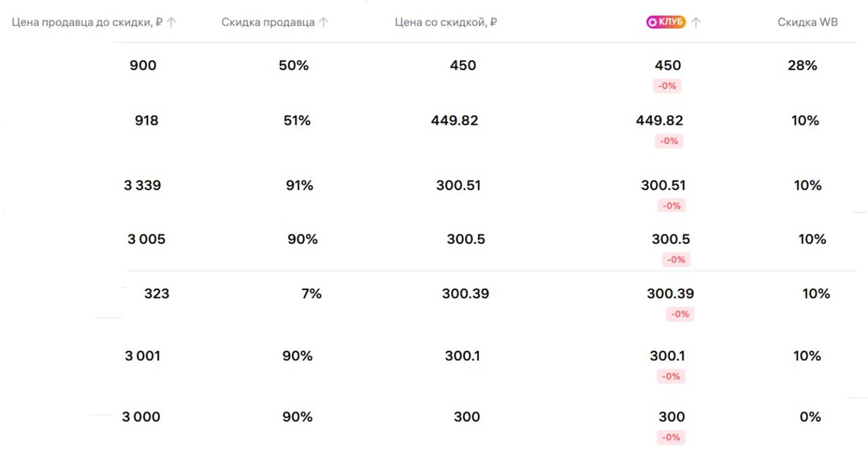Image resolution: width=868 pixels, height=463 pixels.
Task: Click the -0% badge under club price 449.82
Action: coord(669,141)
